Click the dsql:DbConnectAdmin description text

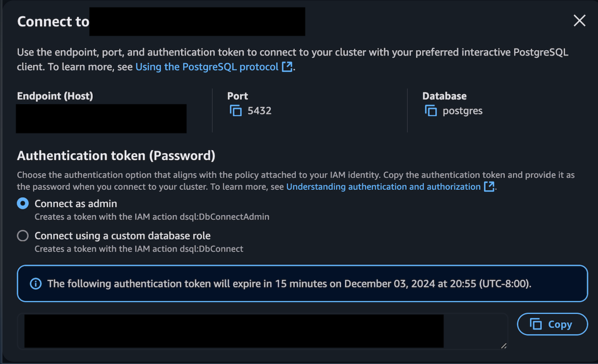(x=152, y=217)
